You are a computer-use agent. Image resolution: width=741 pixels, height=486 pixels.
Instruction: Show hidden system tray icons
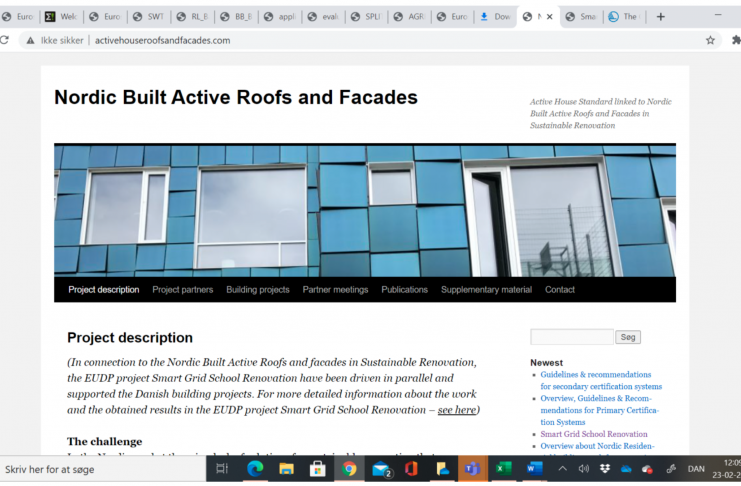pyautogui.click(x=562, y=469)
